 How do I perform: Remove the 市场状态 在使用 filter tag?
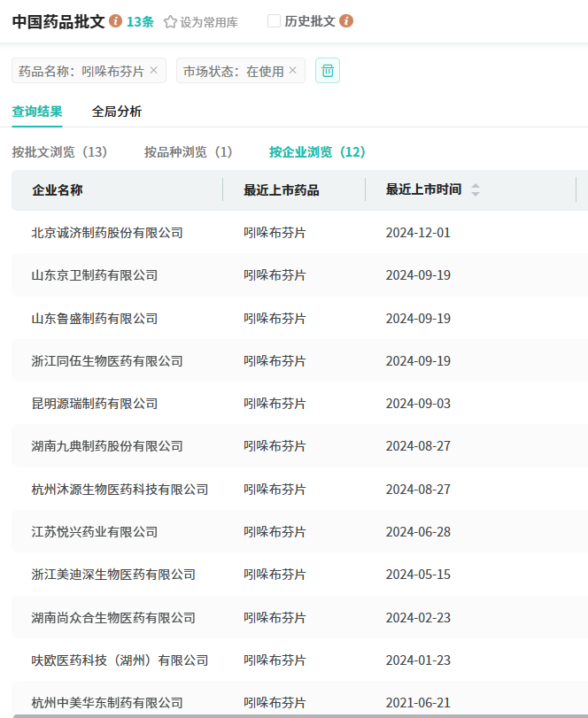pyautogui.click(x=293, y=71)
